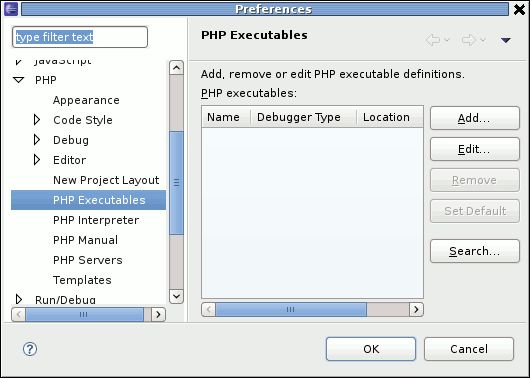Click tree scrollbar up arrow
The image size is (530, 378).
pyautogui.click(x=176, y=68)
